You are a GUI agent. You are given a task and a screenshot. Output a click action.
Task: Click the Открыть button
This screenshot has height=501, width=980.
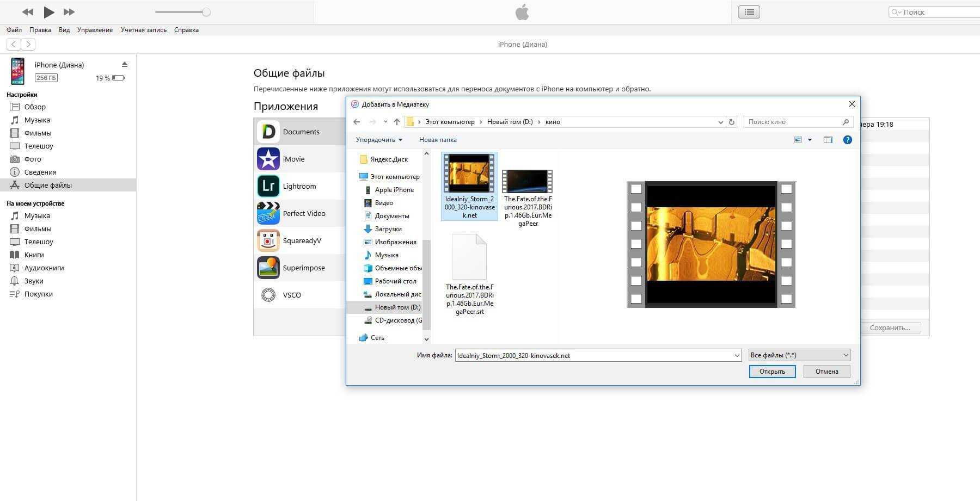(772, 372)
